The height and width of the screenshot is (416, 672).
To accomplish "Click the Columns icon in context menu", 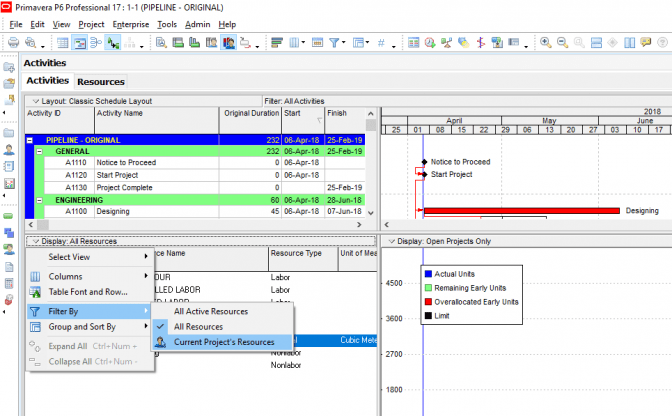I will pyautogui.click(x=37, y=276).
